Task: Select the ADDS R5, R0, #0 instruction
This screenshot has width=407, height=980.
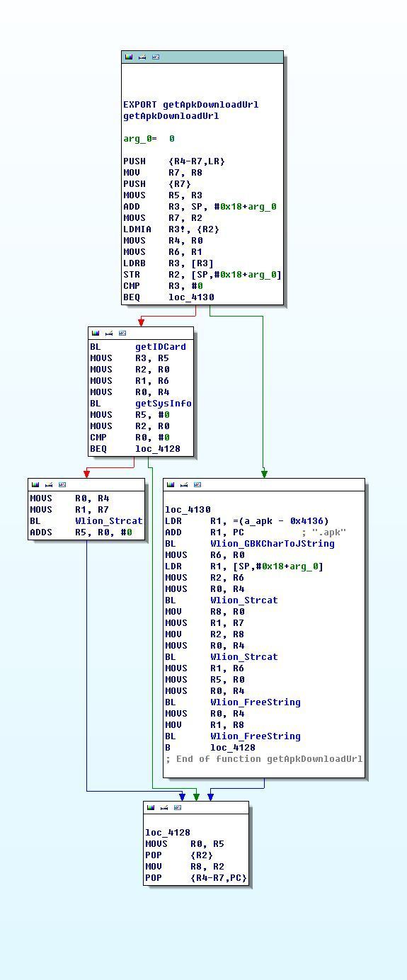Action: coord(81,532)
